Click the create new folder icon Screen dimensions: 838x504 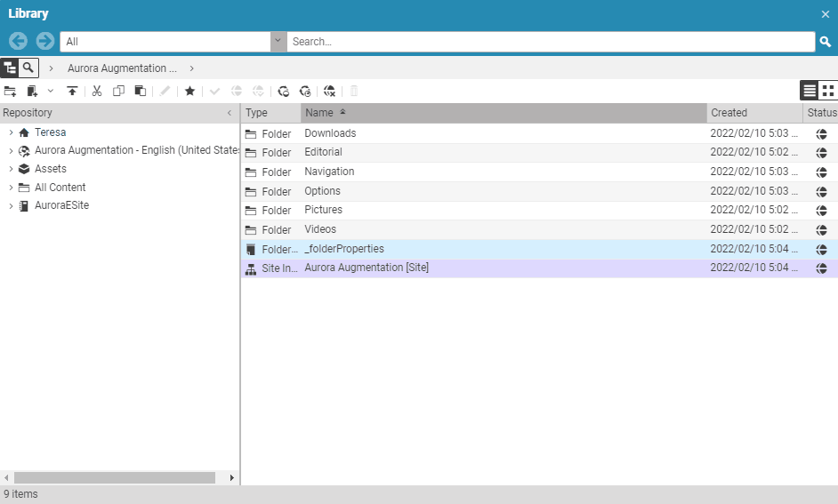click(10, 91)
